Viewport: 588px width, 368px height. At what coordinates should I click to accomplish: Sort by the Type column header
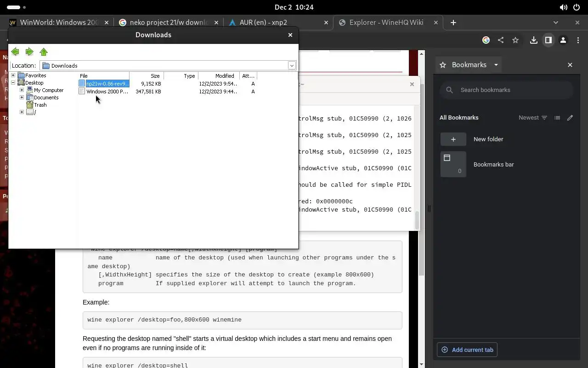[x=181, y=76]
